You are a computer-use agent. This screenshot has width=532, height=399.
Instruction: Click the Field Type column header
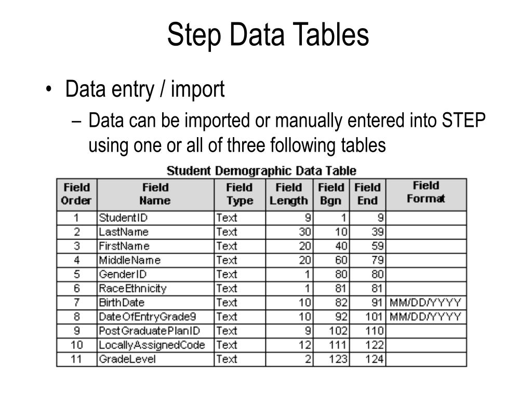tap(240, 194)
